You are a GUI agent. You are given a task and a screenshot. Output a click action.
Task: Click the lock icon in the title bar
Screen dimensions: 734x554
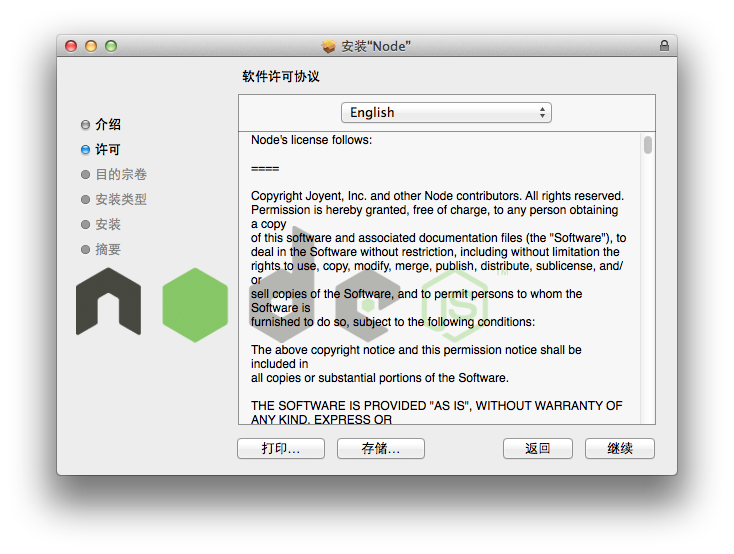point(664,46)
